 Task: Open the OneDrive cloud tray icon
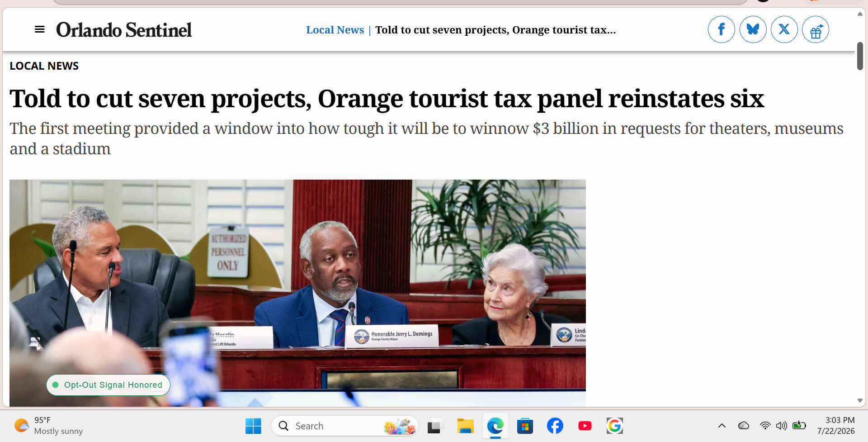coord(744,426)
